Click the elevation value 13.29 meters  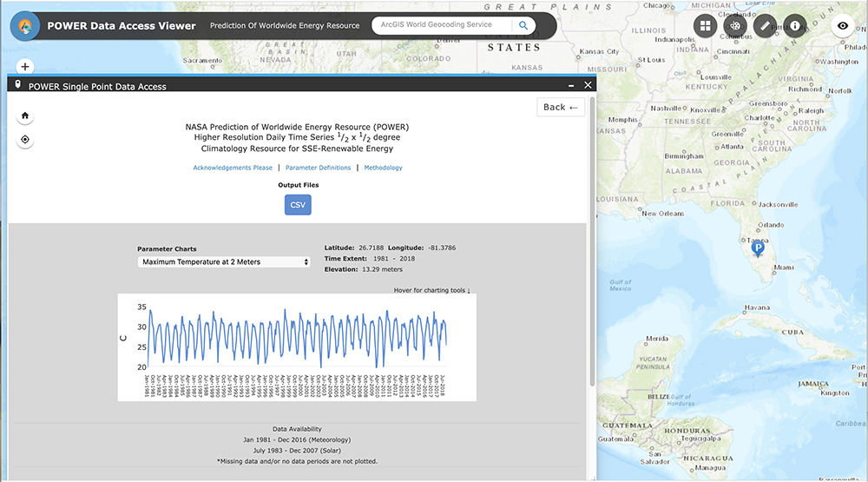pos(383,269)
